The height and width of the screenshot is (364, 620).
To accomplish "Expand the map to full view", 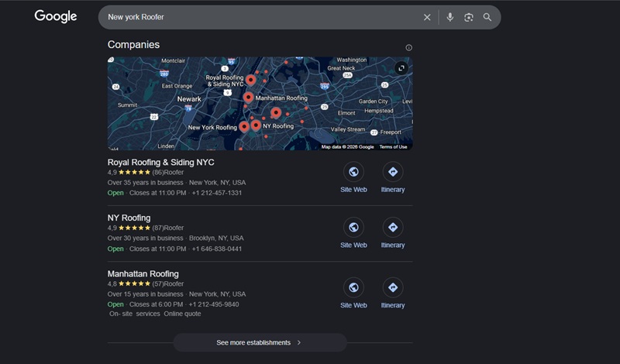I will [401, 68].
